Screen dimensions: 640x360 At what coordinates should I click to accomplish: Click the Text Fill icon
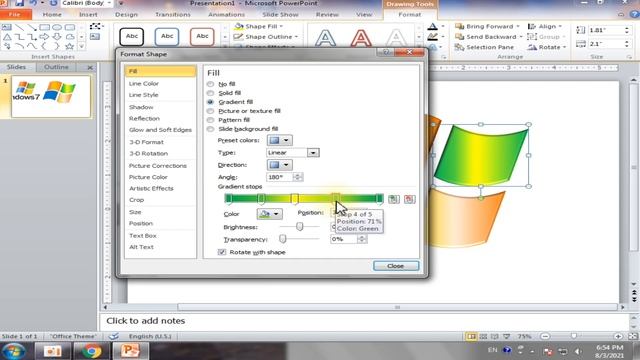pyautogui.click(x=433, y=27)
